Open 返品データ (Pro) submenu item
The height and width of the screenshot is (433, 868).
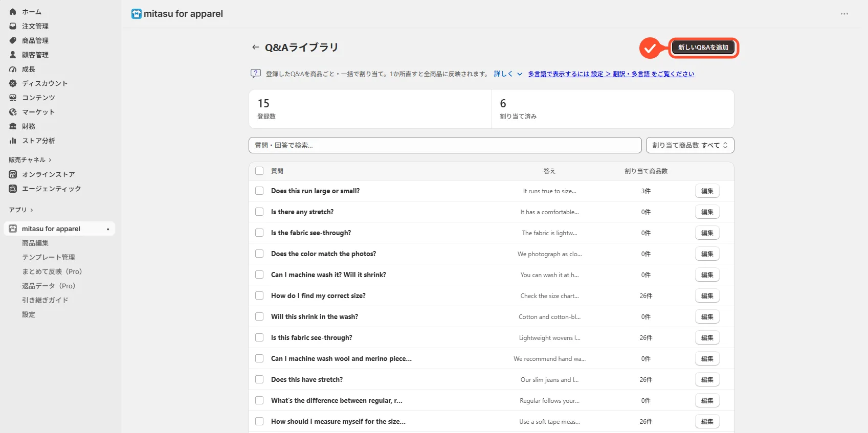[x=49, y=286]
